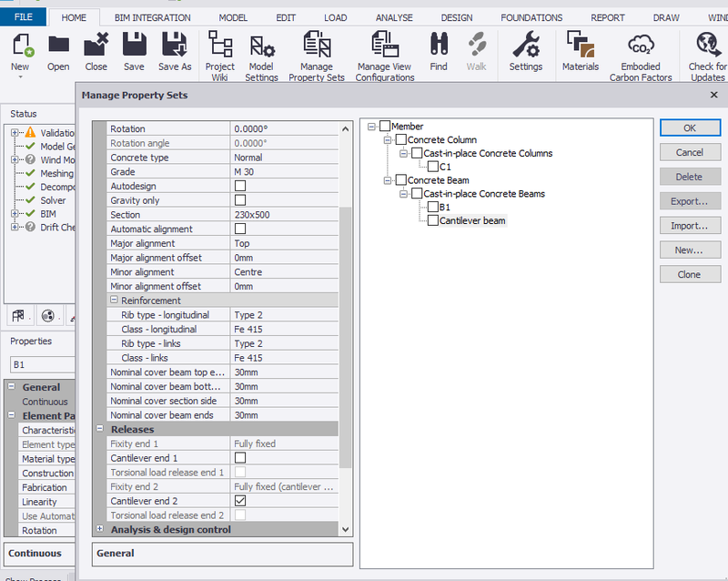
Task: Collapse the Concrete Column node
Action: [x=388, y=140]
